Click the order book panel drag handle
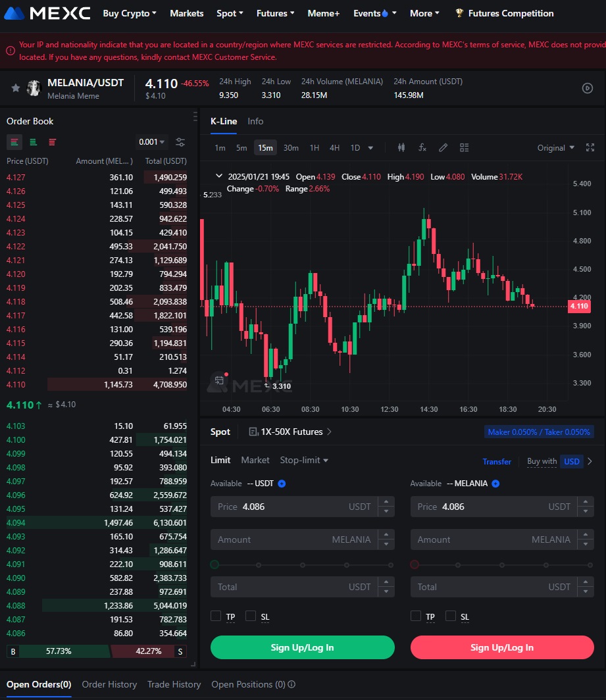Viewport: 606px width, 700px height. [195, 116]
